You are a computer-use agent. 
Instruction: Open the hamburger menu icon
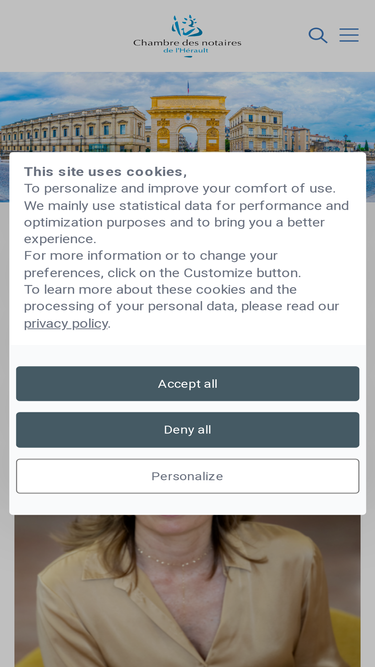pyautogui.click(x=349, y=35)
